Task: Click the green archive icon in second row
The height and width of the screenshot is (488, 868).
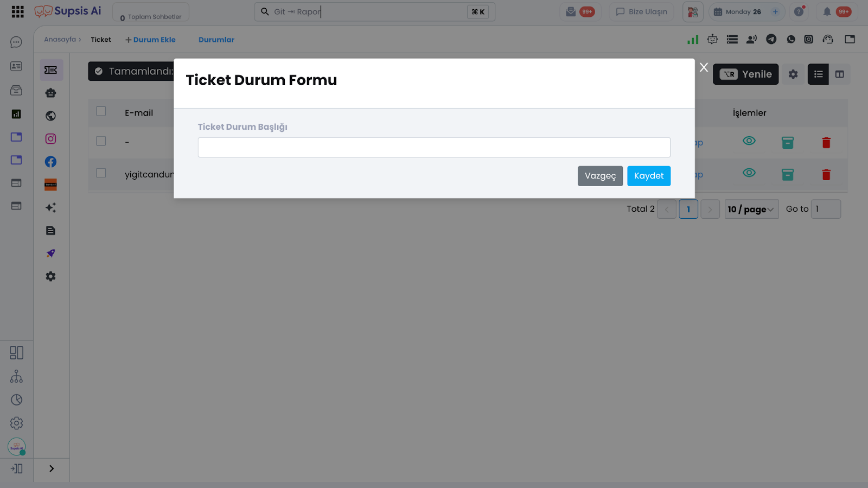Action: (788, 175)
